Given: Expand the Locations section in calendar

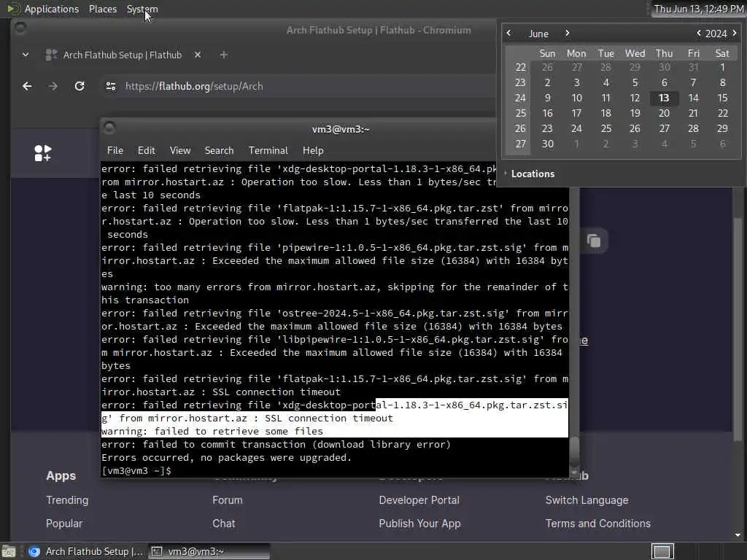Looking at the screenshot, I should 530,174.
